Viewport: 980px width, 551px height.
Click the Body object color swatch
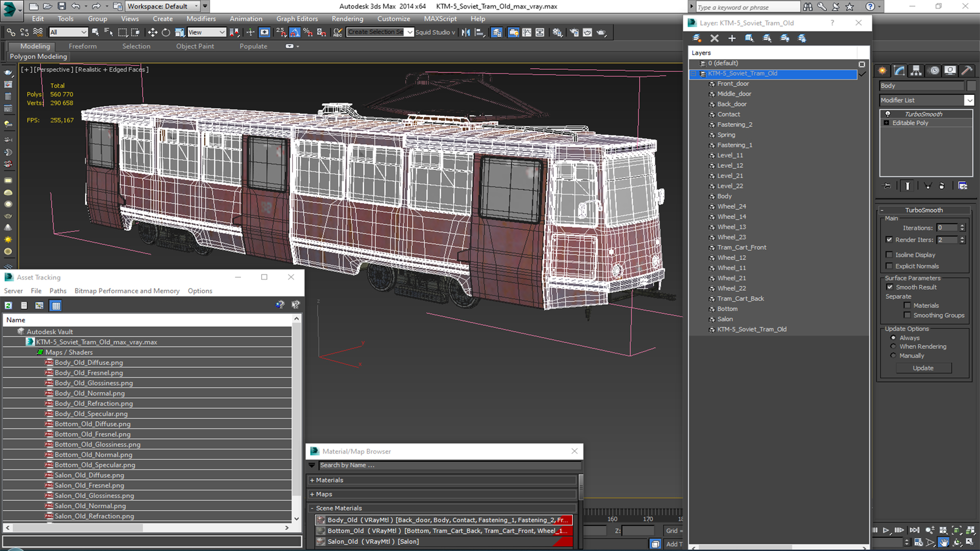(971, 86)
